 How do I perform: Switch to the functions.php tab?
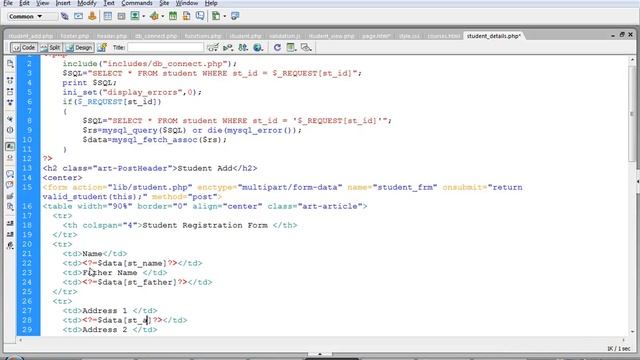(203, 36)
